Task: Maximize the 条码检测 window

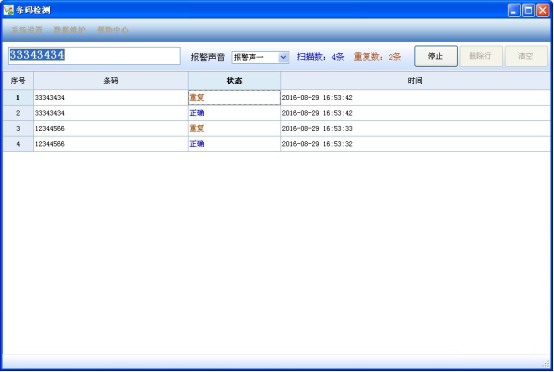Action: click(x=529, y=10)
